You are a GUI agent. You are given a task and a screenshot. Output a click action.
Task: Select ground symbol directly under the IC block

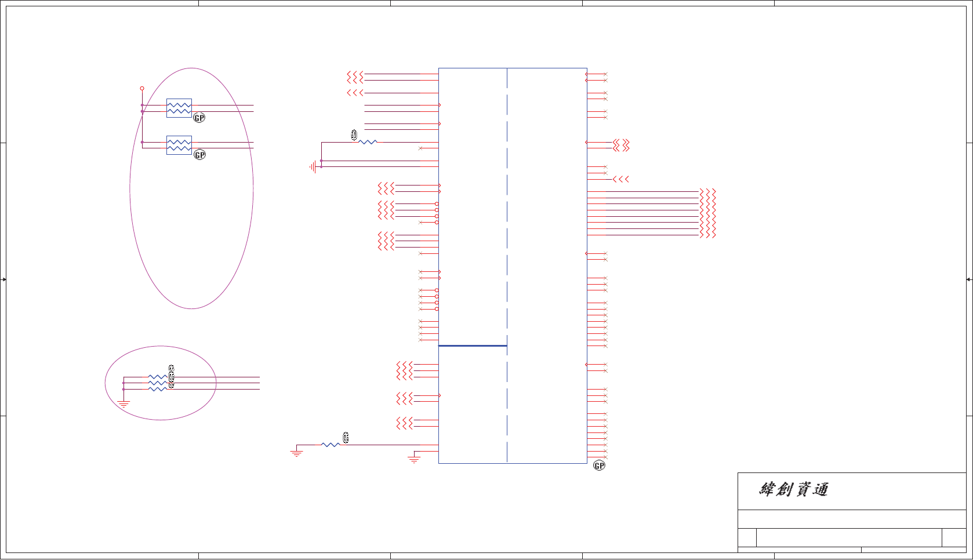pos(414,460)
